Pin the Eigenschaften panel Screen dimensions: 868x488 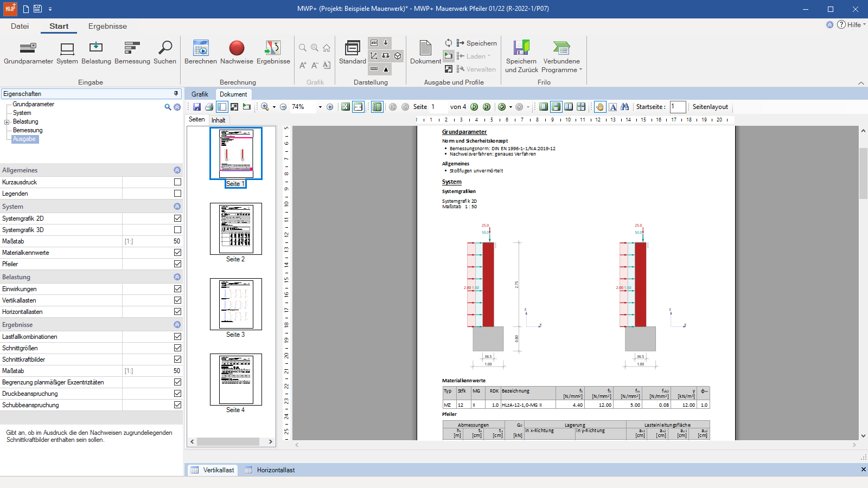[x=176, y=94]
